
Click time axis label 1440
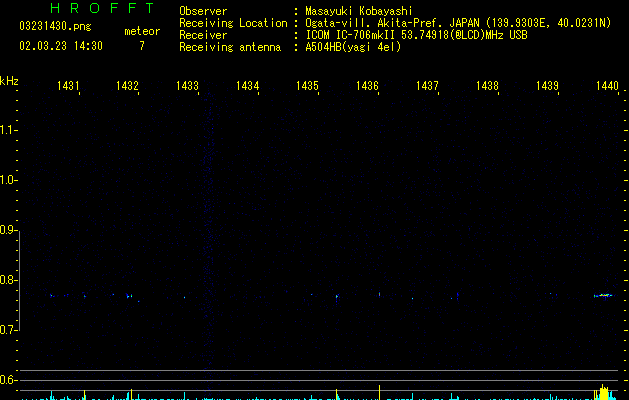607,85
